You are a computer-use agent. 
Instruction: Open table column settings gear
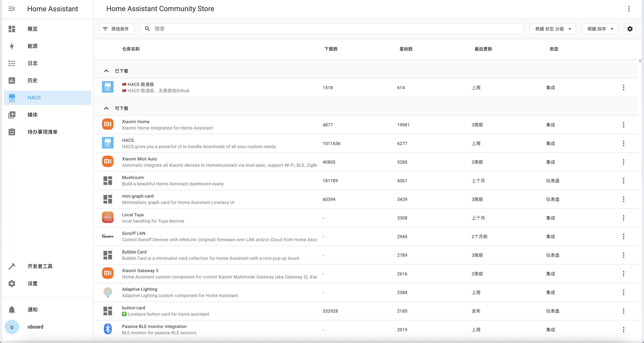[630, 29]
